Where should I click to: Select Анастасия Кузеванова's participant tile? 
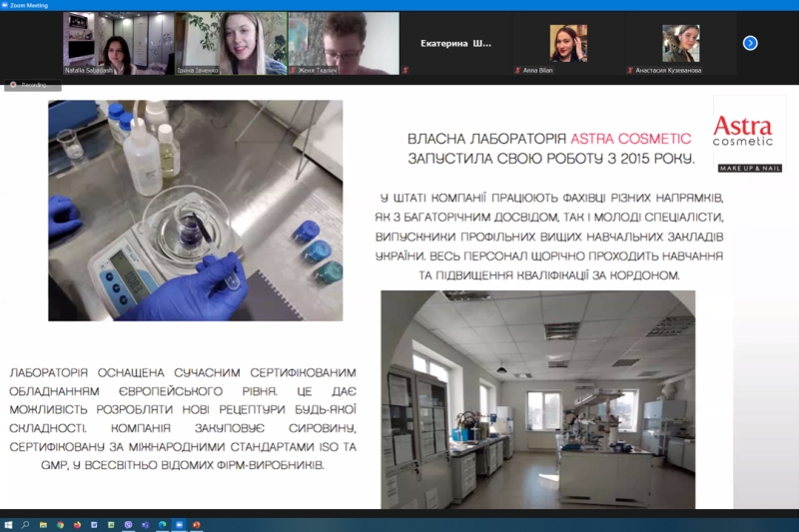point(680,43)
